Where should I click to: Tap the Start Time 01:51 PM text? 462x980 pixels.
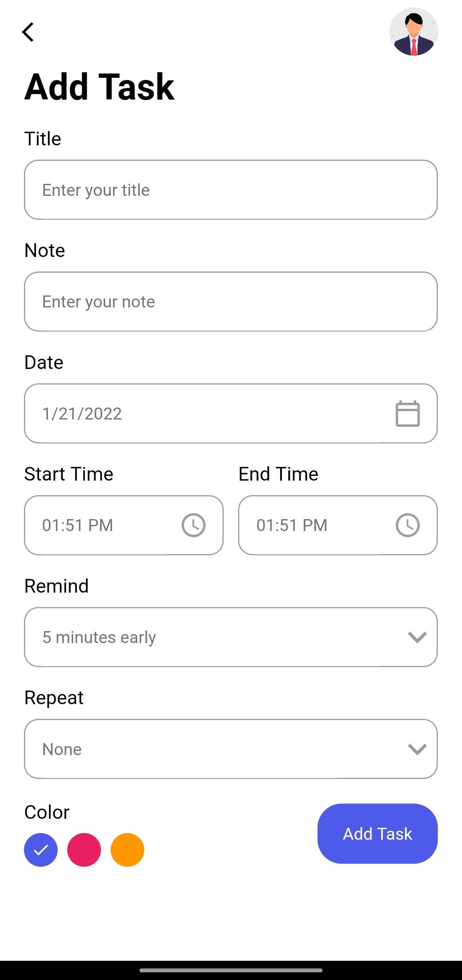point(78,525)
